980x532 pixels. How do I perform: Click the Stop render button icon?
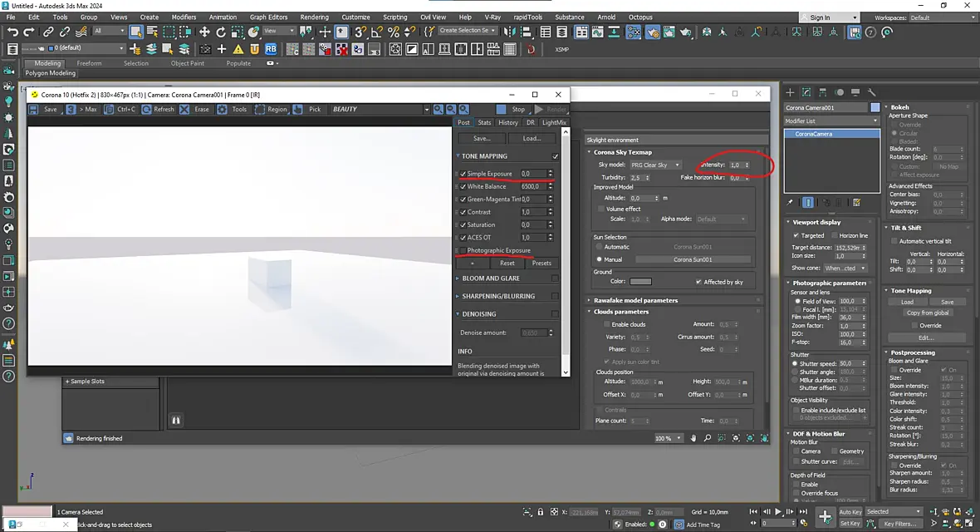click(502, 109)
